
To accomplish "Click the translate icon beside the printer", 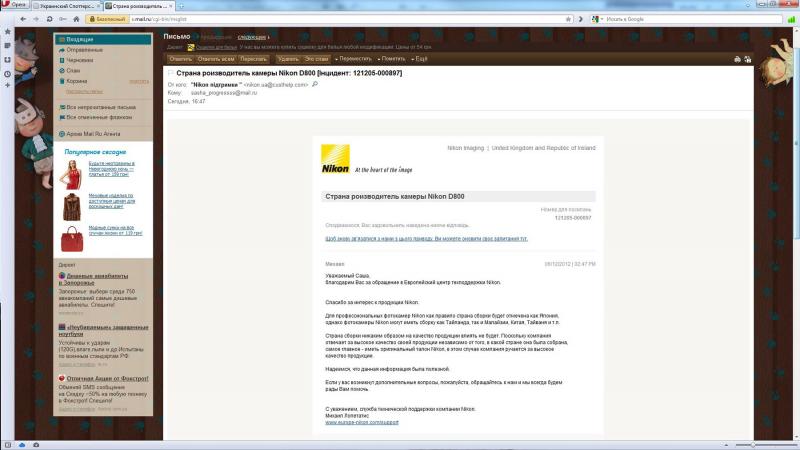I will point(747,59).
